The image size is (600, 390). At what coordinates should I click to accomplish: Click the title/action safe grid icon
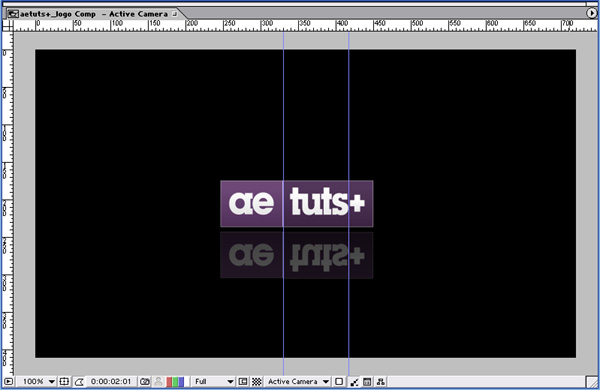[64, 382]
